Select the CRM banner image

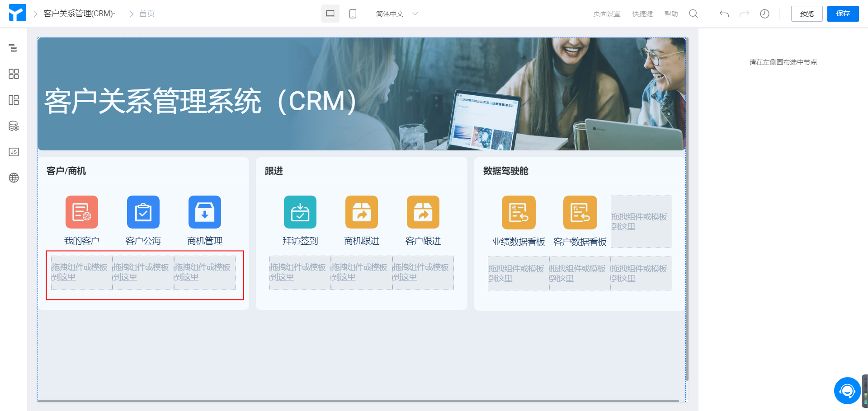coord(362,94)
